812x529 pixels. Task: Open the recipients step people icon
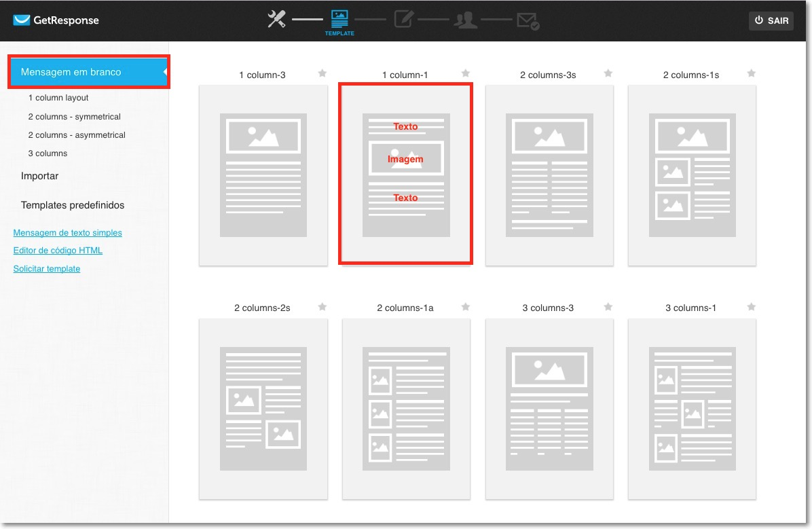coord(466,20)
